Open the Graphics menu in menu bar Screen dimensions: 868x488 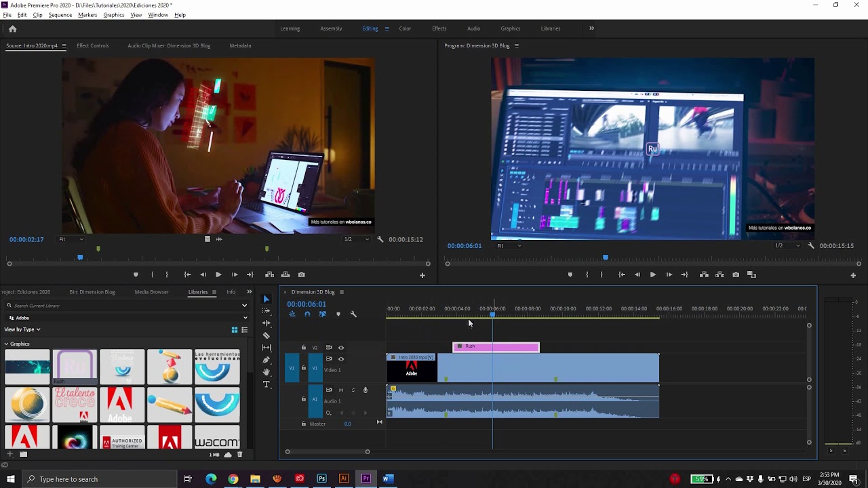click(x=114, y=15)
